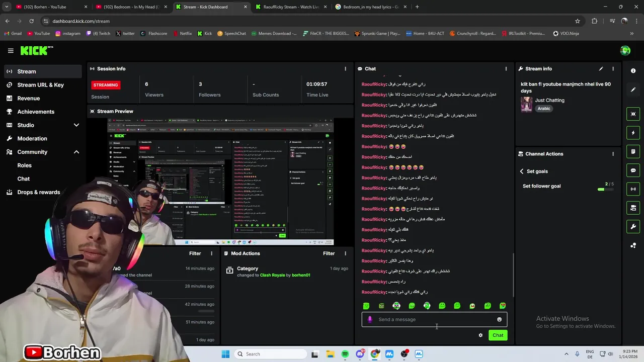Click the note page icon in the right toolbar
The height and width of the screenshot is (362, 644).
[633, 151]
